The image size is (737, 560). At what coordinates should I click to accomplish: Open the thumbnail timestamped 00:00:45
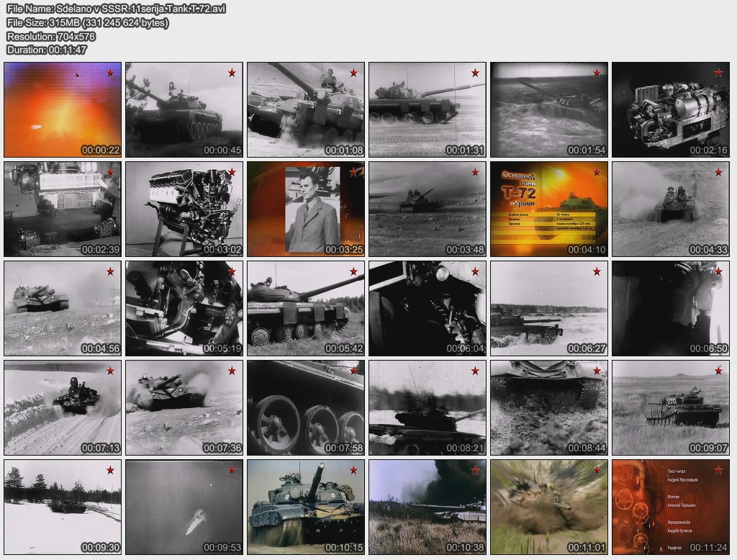point(184,109)
